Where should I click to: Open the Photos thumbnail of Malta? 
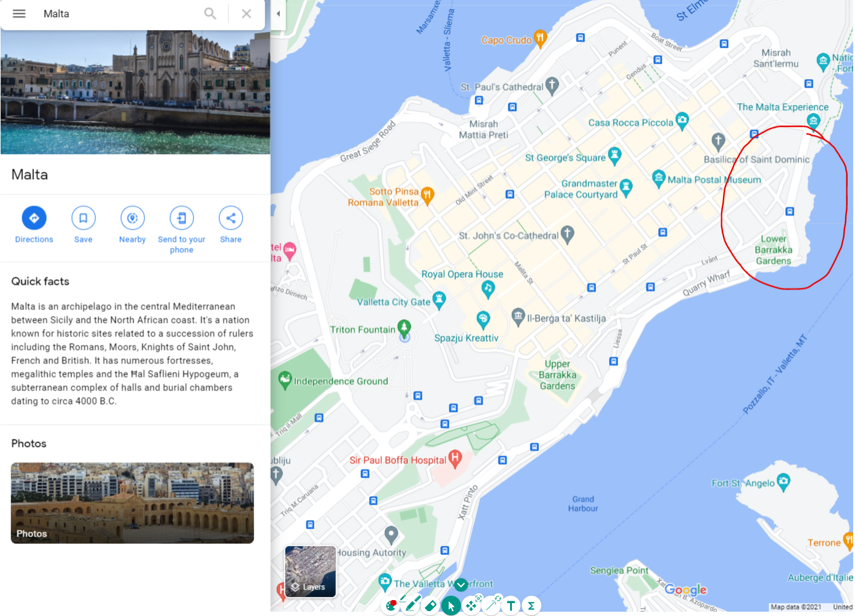point(133,503)
